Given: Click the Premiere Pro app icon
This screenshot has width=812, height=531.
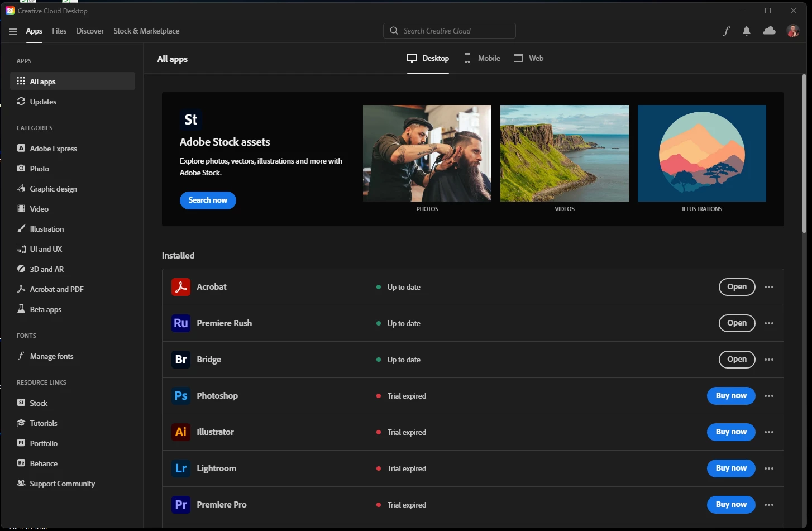Looking at the screenshot, I should [181, 505].
